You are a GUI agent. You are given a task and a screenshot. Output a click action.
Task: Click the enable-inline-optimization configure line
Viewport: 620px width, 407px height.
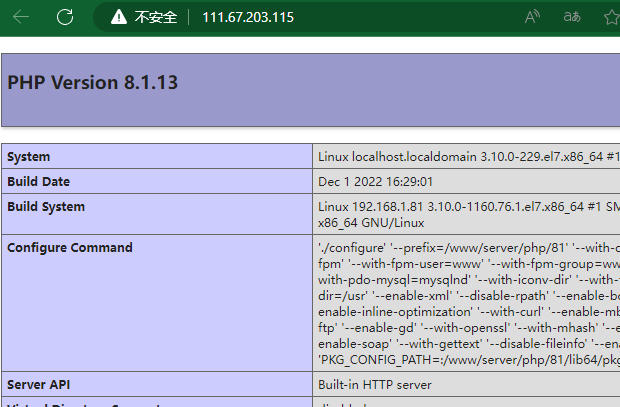point(469,312)
